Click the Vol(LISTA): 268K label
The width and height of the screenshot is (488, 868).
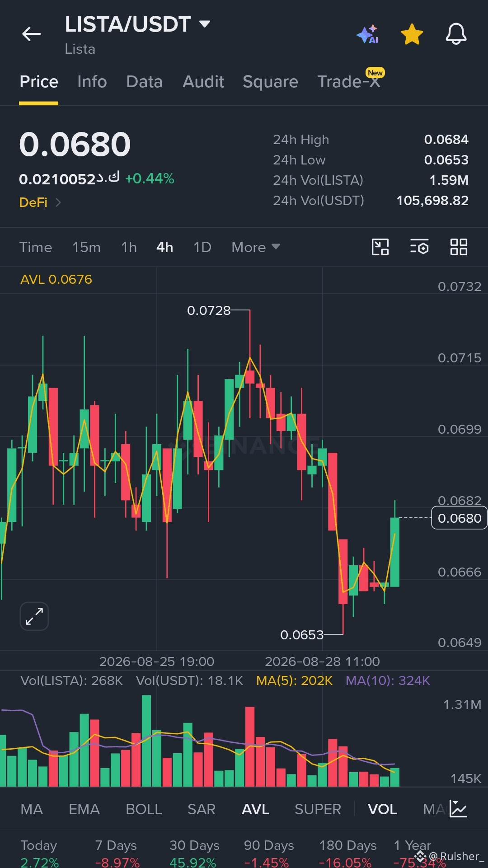pyautogui.click(x=71, y=680)
